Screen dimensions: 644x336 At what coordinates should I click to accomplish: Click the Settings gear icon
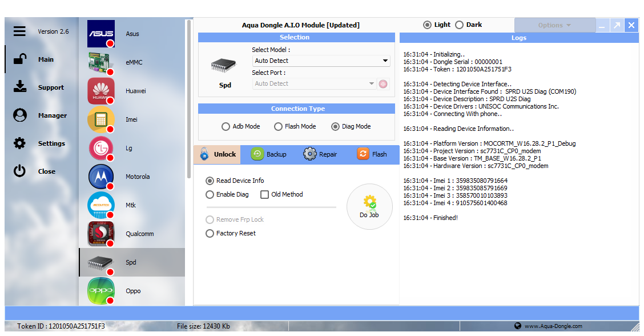(19, 143)
